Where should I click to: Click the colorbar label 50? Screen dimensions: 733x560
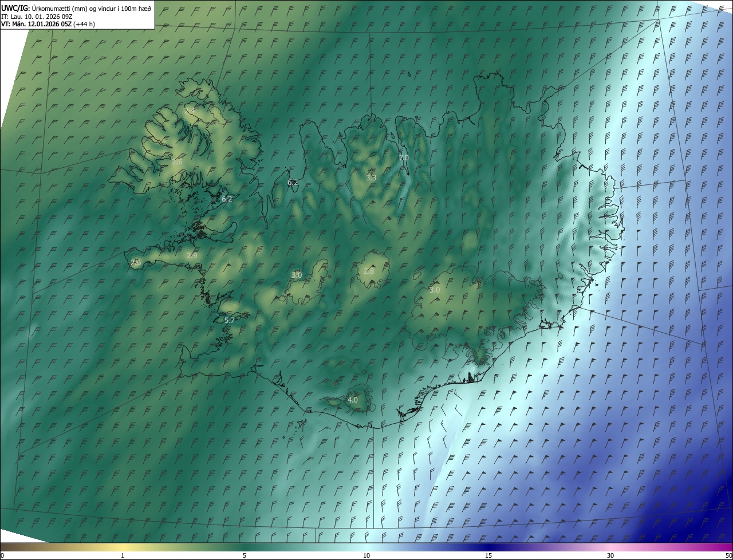(728, 555)
